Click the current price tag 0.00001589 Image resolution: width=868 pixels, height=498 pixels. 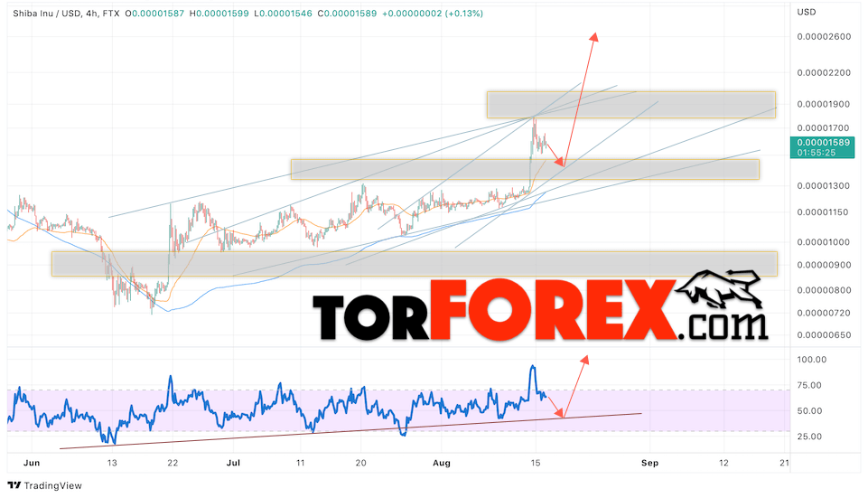[823, 143]
